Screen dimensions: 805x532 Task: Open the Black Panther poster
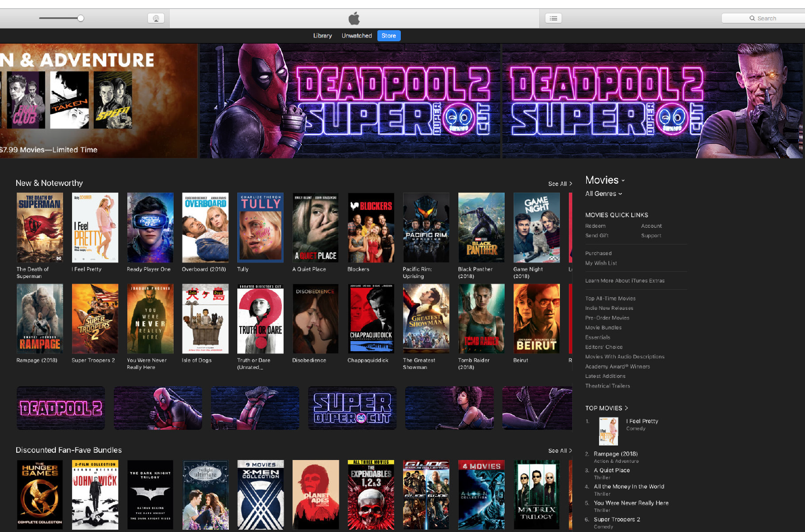(x=481, y=228)
